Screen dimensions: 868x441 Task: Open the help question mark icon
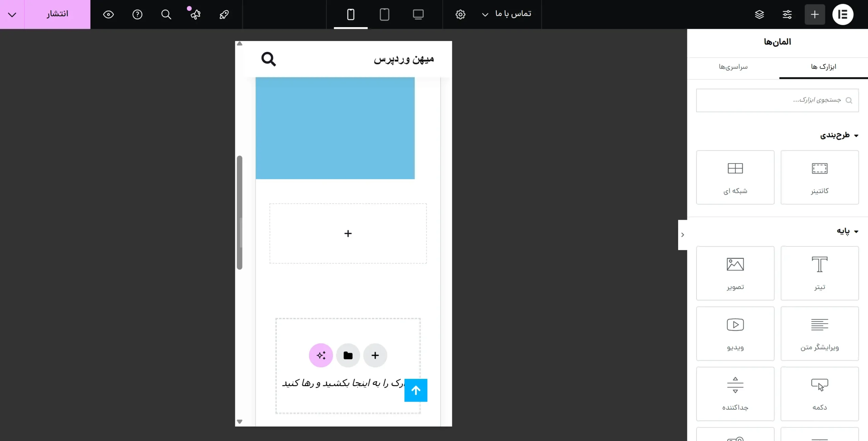137,14
